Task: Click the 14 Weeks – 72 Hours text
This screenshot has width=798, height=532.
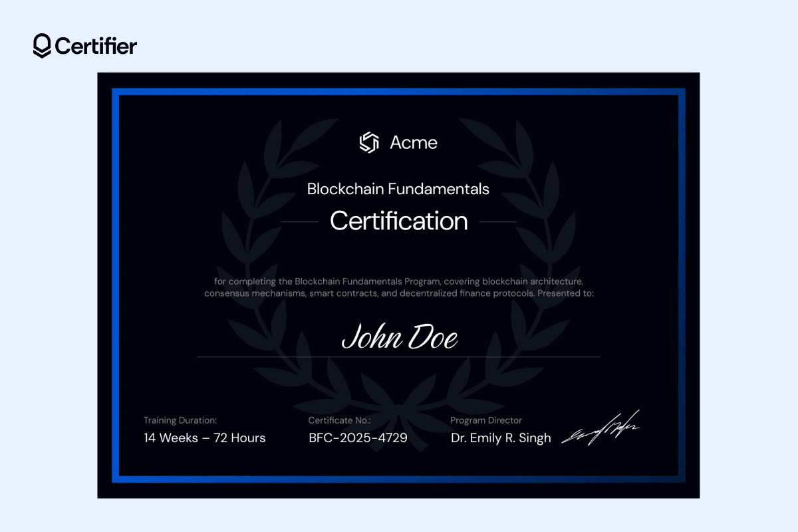Action: tap(204, 438)
